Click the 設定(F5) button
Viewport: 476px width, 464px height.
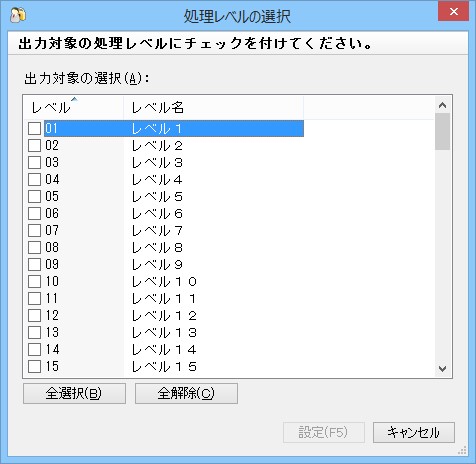tap(324, 432)
